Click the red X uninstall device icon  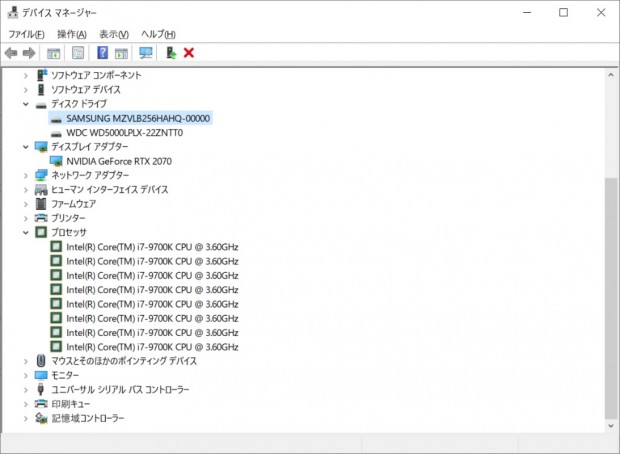click(189, 53)
